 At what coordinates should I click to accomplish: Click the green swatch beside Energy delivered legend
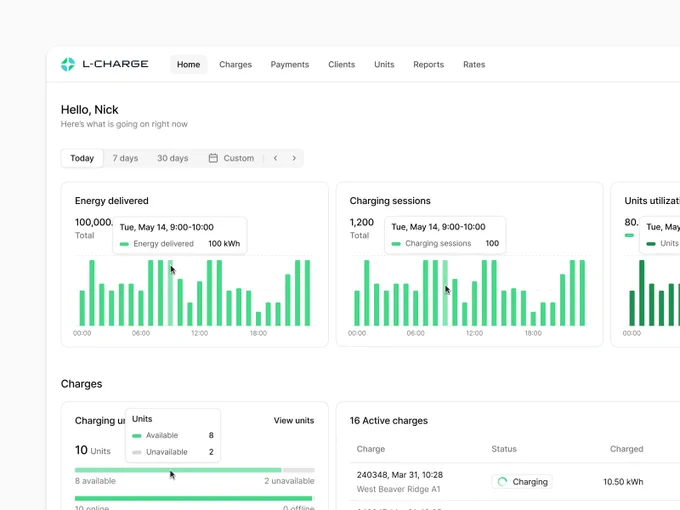pyautogui.click(x=124, y=244)
